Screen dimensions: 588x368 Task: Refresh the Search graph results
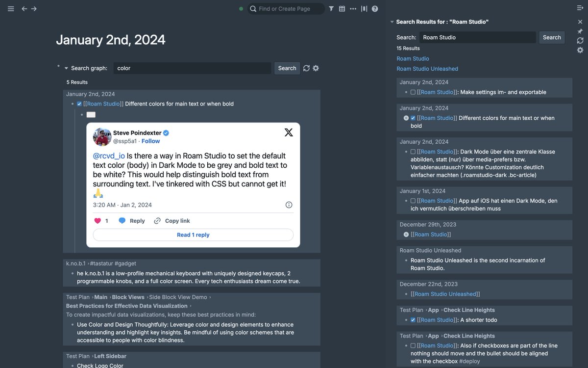(x=306, y=68)
